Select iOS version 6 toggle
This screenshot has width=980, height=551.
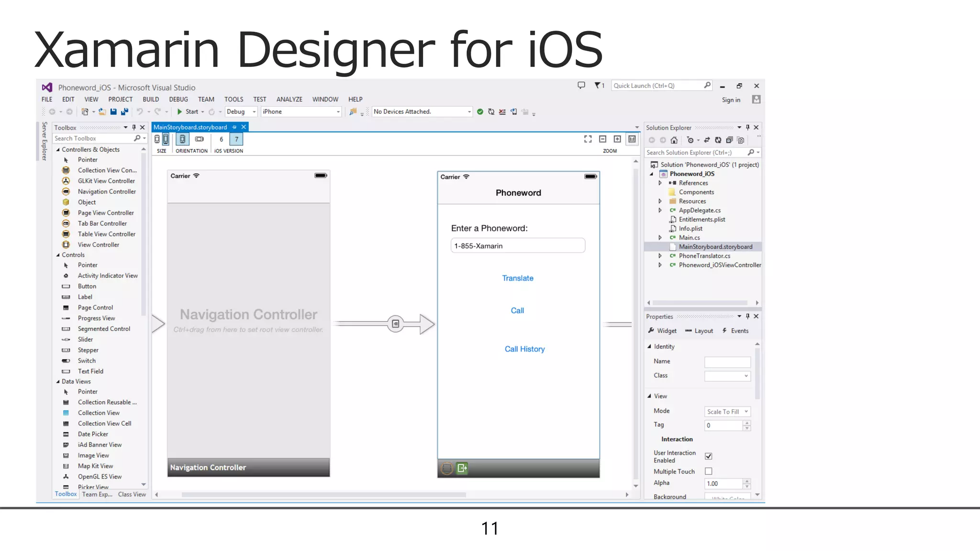tap(221, 139)
